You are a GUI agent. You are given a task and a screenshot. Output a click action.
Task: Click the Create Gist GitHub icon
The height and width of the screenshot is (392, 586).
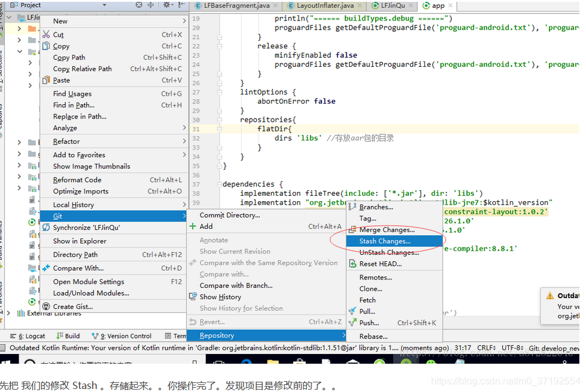click(46, 306)
